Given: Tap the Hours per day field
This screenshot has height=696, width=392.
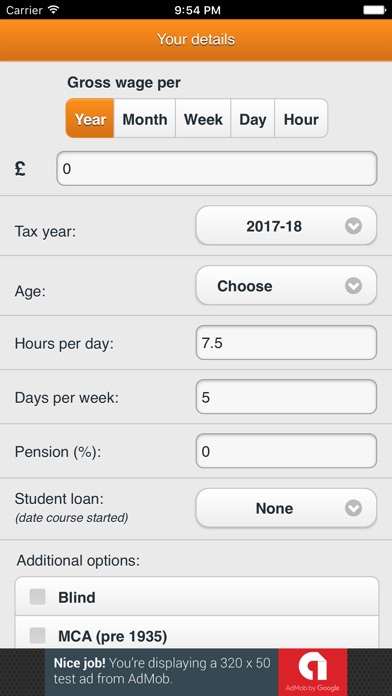Looking at the screenshot, I should (x=286, y=343).
